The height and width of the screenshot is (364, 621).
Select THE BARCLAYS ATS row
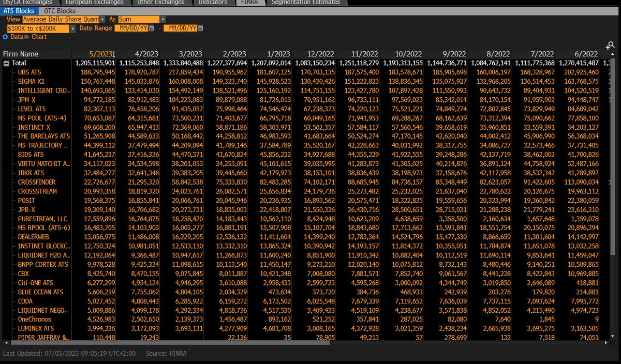43,136
